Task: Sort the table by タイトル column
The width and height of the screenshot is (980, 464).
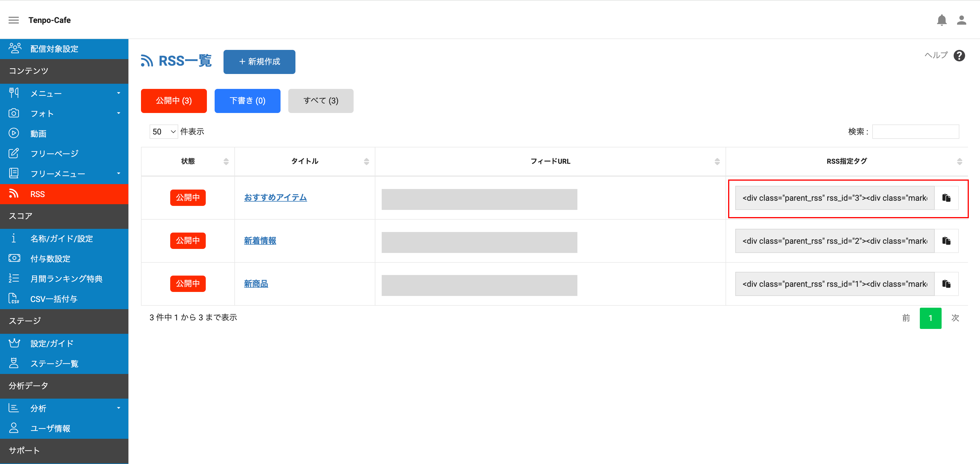Action: (x=305, y=161)
